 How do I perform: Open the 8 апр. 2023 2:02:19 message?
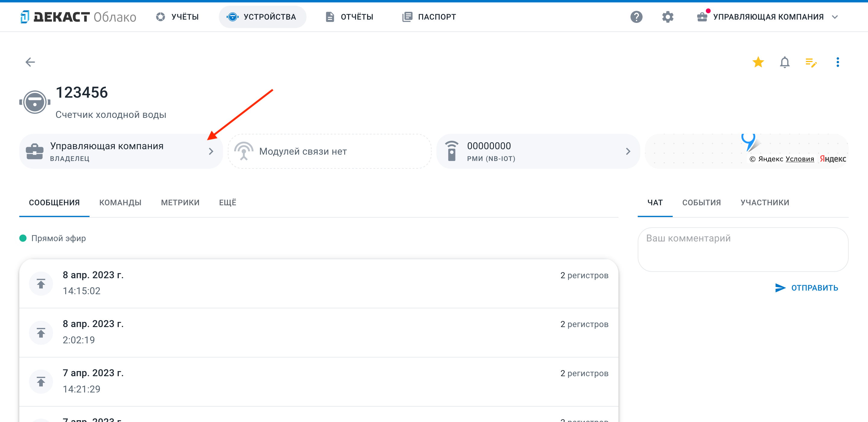tap(319, 333)
